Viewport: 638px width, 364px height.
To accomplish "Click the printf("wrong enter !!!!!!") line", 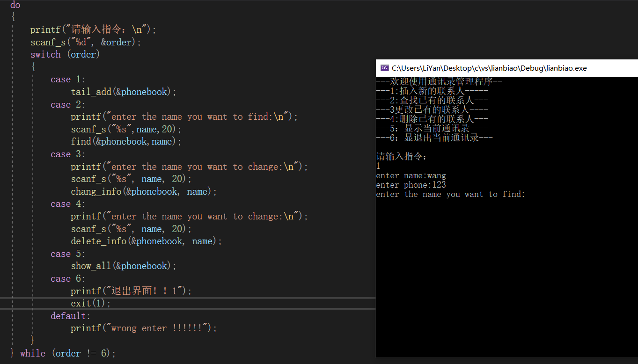I will pyautogui.click(x=144, y=328).
